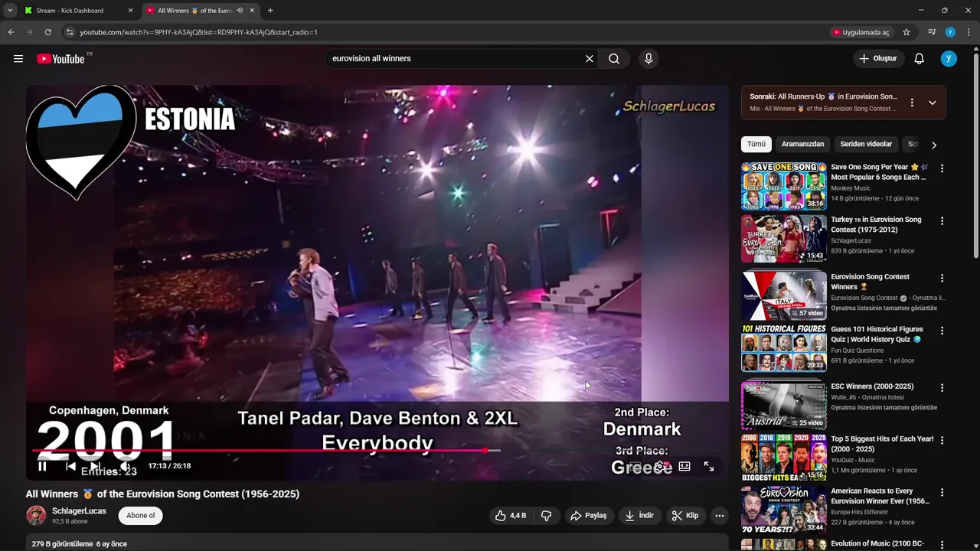
Task: Go back in browser history
Action: 11,32
